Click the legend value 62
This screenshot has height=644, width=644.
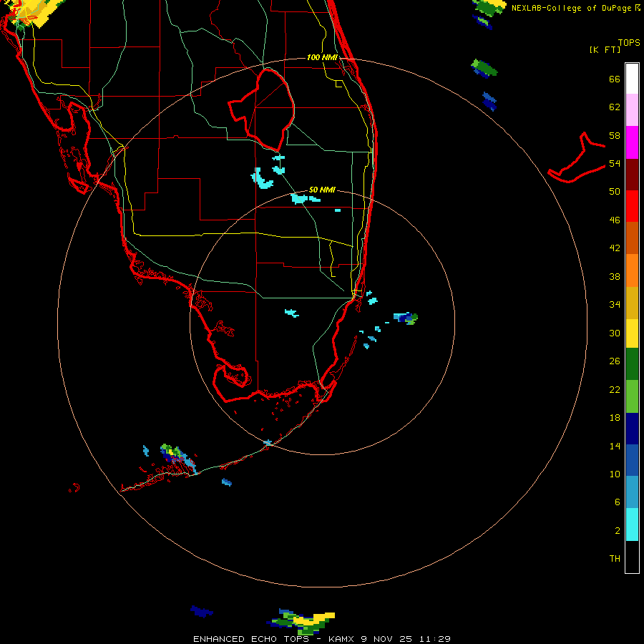point(615,107)
